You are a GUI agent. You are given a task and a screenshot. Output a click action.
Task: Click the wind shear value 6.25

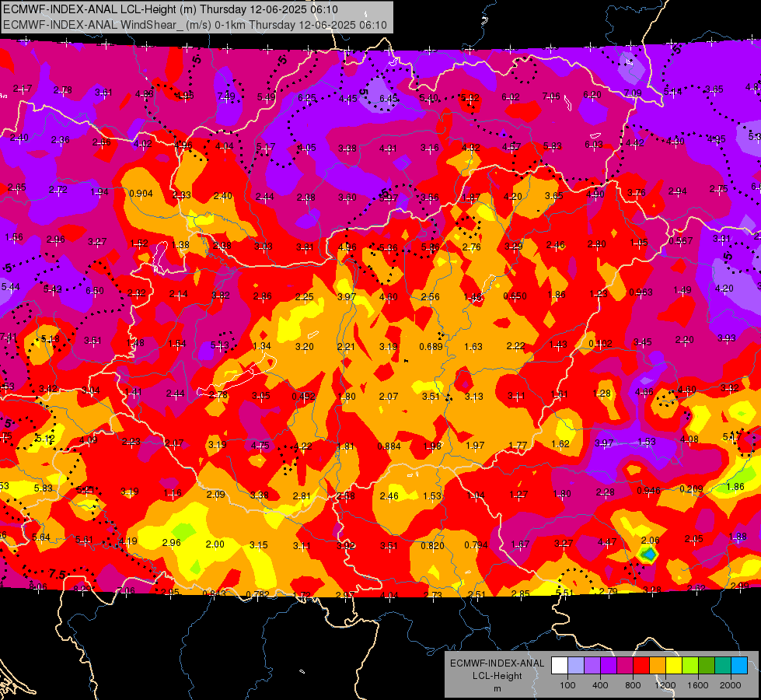click(307, 98)
